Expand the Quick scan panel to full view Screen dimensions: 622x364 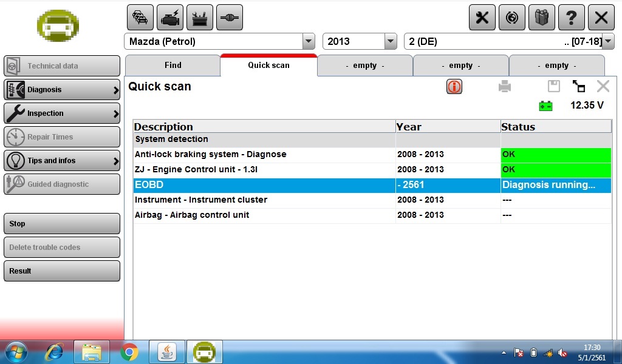[x=579, y=86]
